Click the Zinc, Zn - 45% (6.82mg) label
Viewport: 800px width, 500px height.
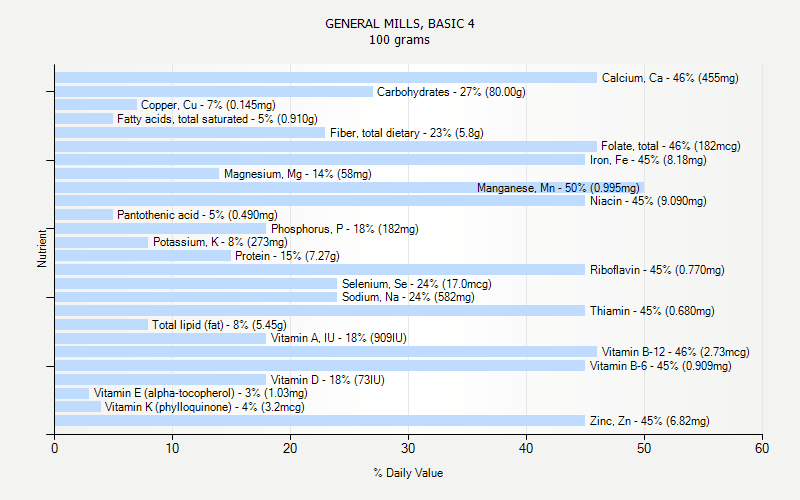point(649,421)
